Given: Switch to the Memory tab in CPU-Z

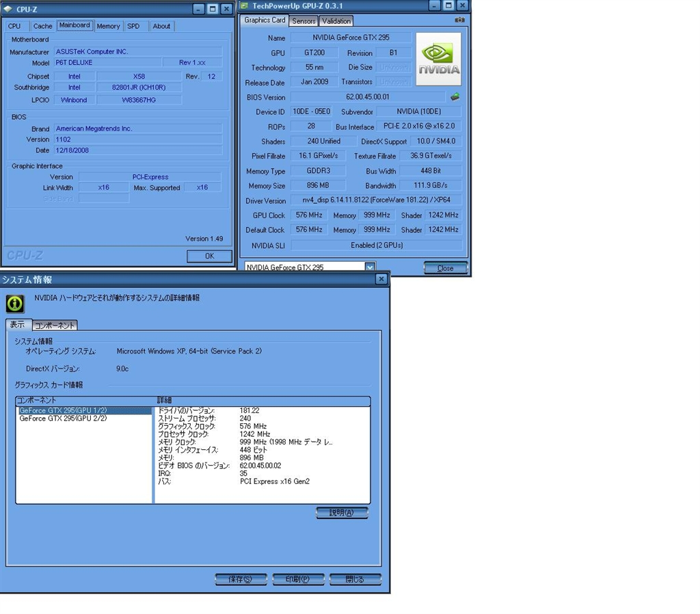Looking at the screenshot, I should pos(108,27).
